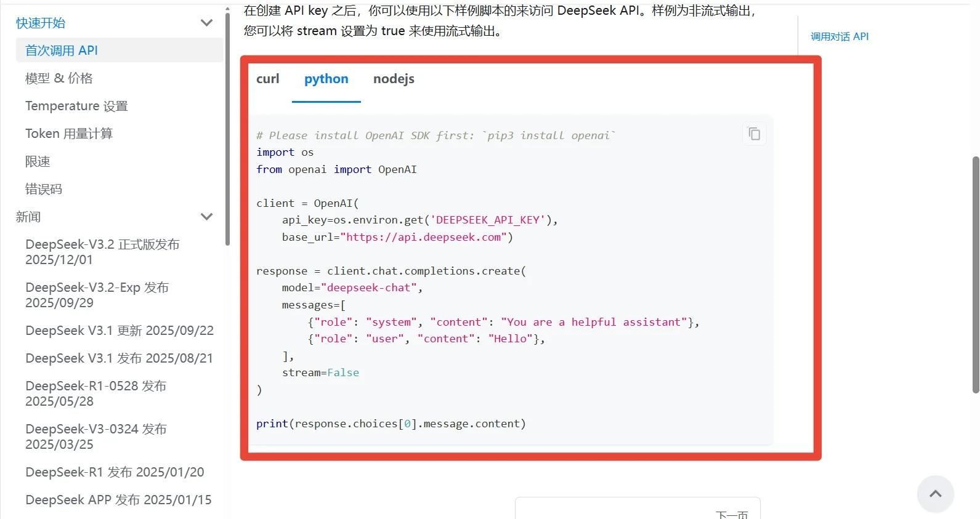Click the "import os" code line
The width and height of the screenshot is (980, 519).
(285, 152)
